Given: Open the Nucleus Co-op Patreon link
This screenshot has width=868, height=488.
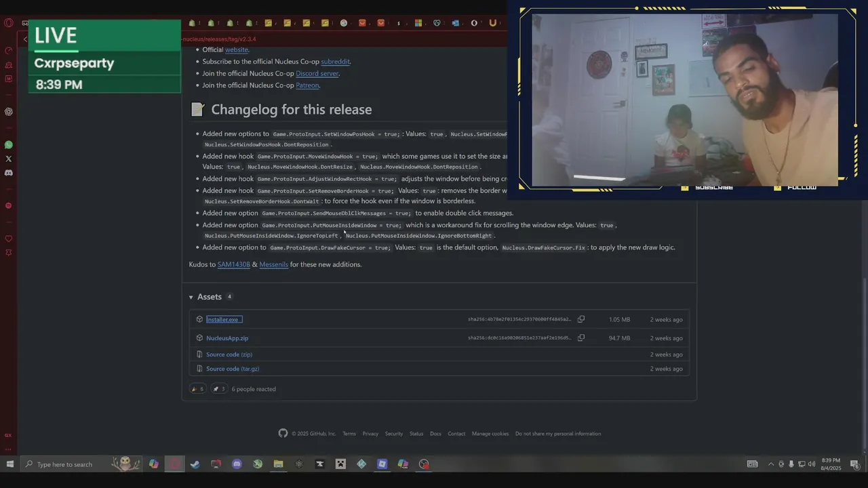Looking at the screenshot, I should pyautogui.click(x=307, y=85).
